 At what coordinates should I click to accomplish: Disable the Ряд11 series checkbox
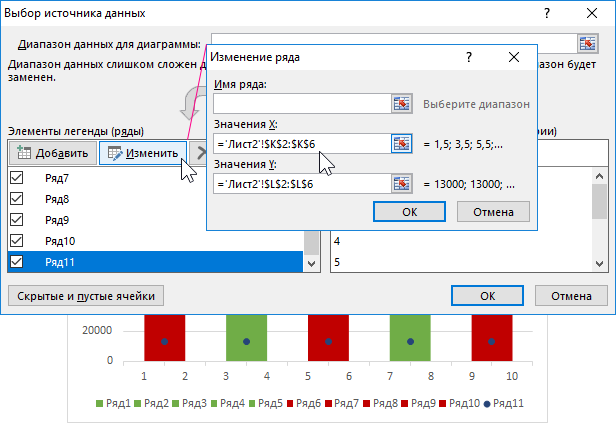pos(16,262)
